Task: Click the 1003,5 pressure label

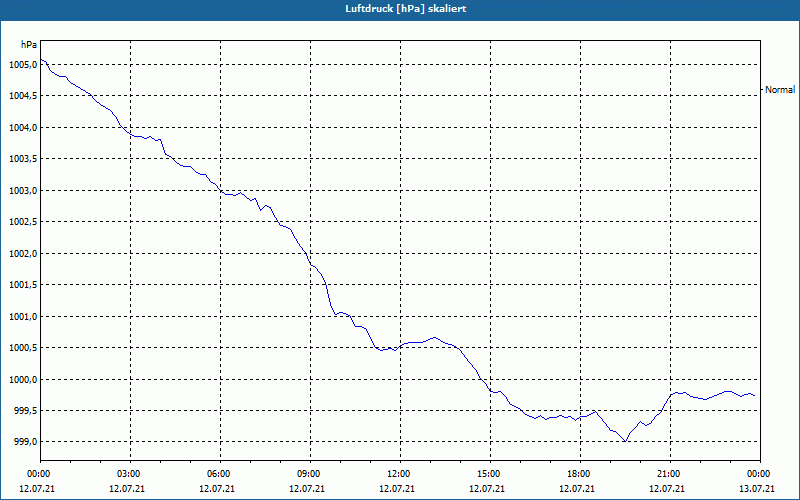Action: (x=23, y=159)
